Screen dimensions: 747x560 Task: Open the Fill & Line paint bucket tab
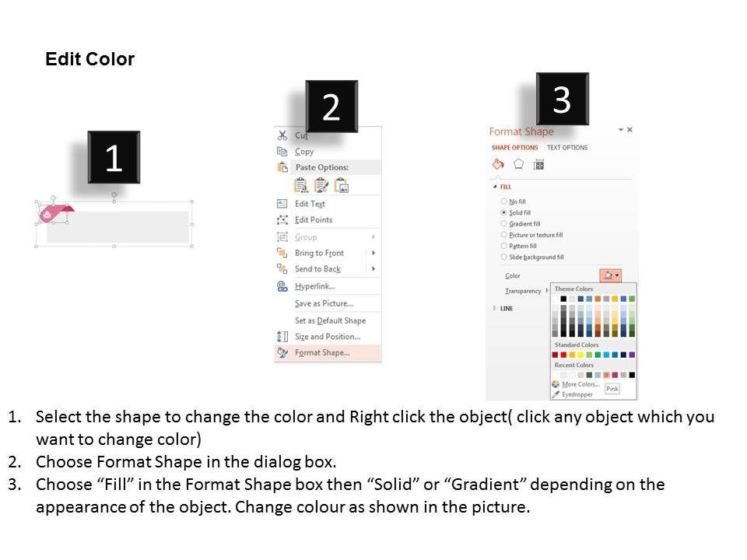tap(498, 164)
